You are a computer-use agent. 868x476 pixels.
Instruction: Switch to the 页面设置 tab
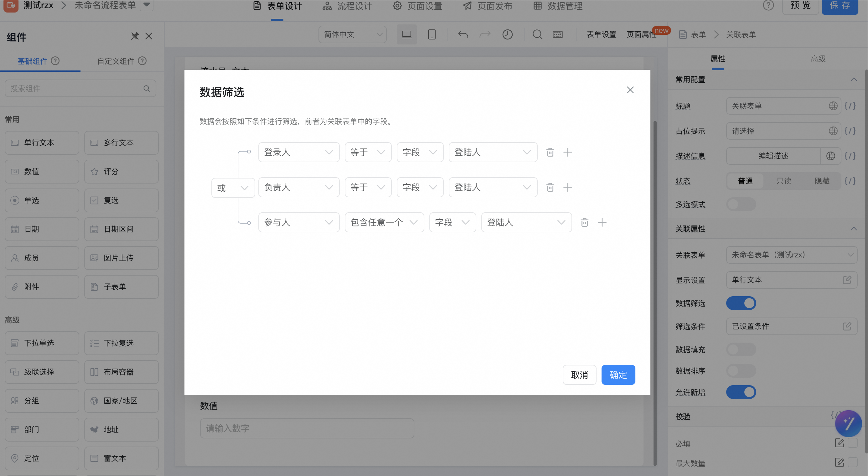pos(417,6)
